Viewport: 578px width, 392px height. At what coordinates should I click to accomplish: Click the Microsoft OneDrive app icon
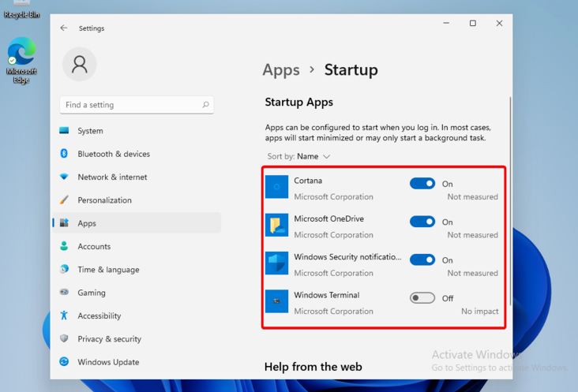click(277, 226)
